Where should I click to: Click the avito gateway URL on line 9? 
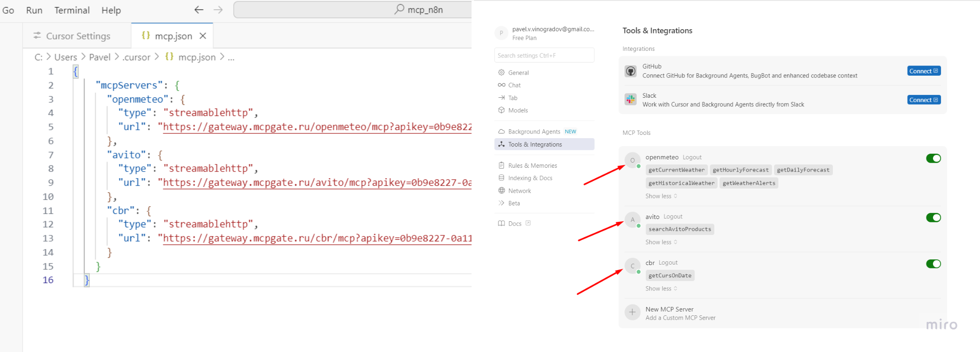(x=317, y=182)
